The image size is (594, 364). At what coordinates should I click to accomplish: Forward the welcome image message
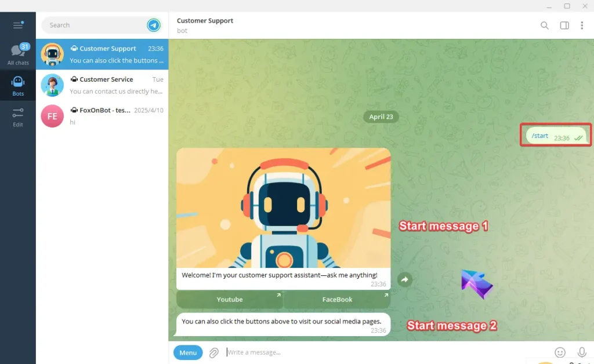405,280
